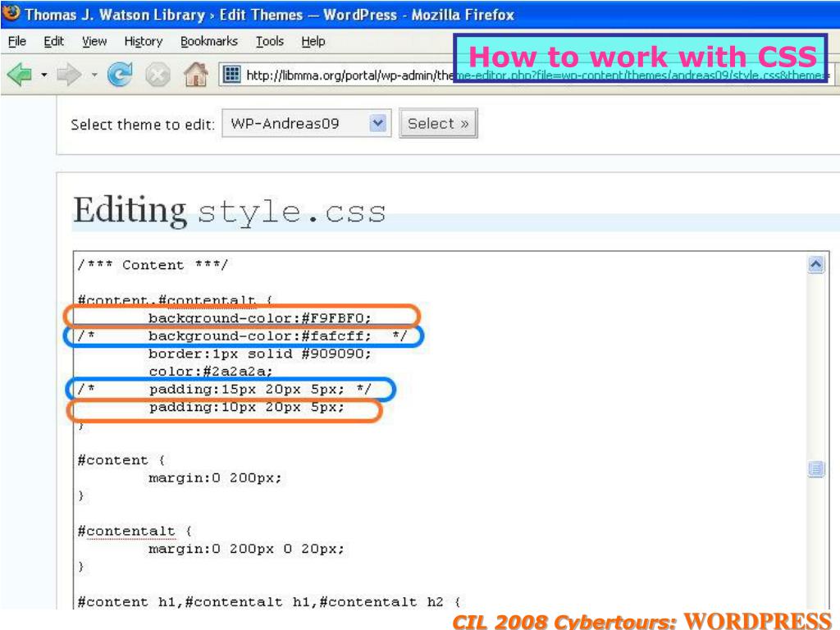This screenshot has width=840, height=630.
Task: Open the Tools menu
Action: (x=269, y=41)
